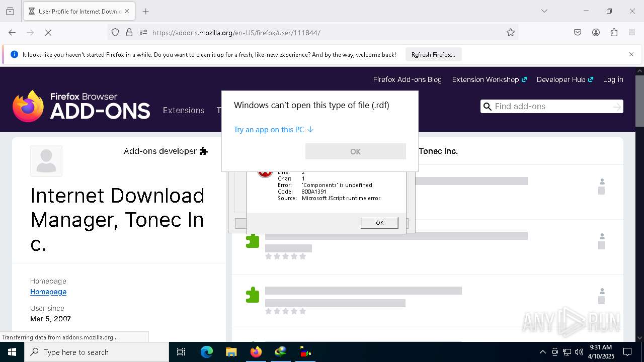
Task: Open the notification center
Action: tap(627, 352)
